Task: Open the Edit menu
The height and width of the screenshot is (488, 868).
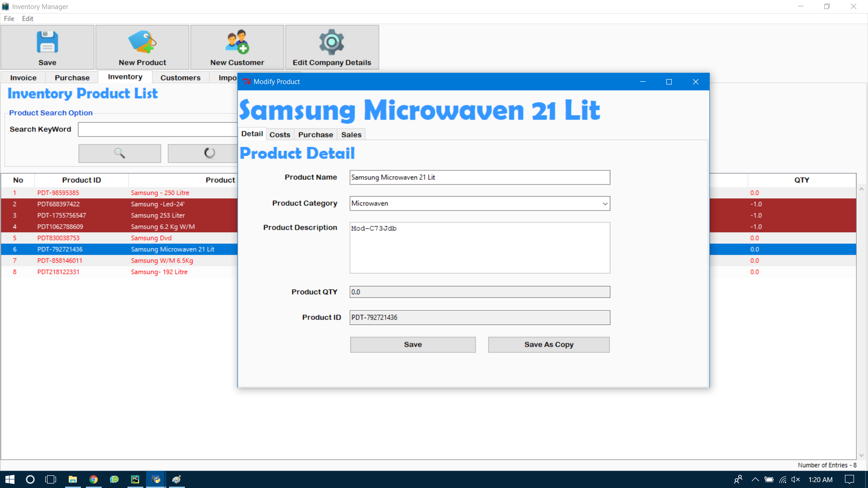Action: coord(27,19)
